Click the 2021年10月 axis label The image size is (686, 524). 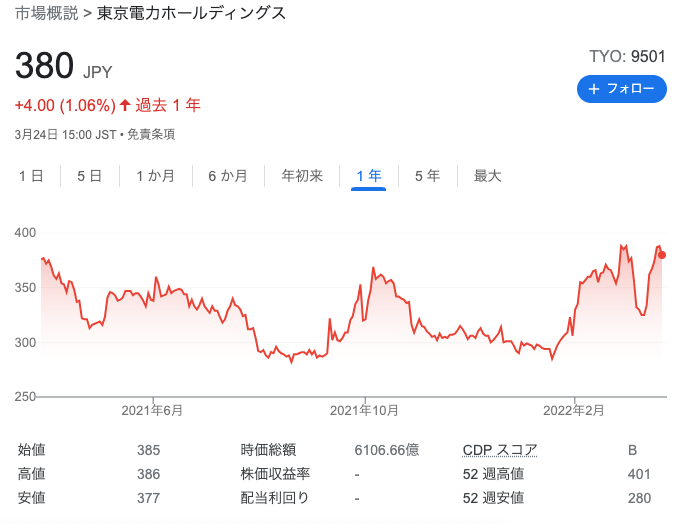pyautogui.click(x=364, y=410)
